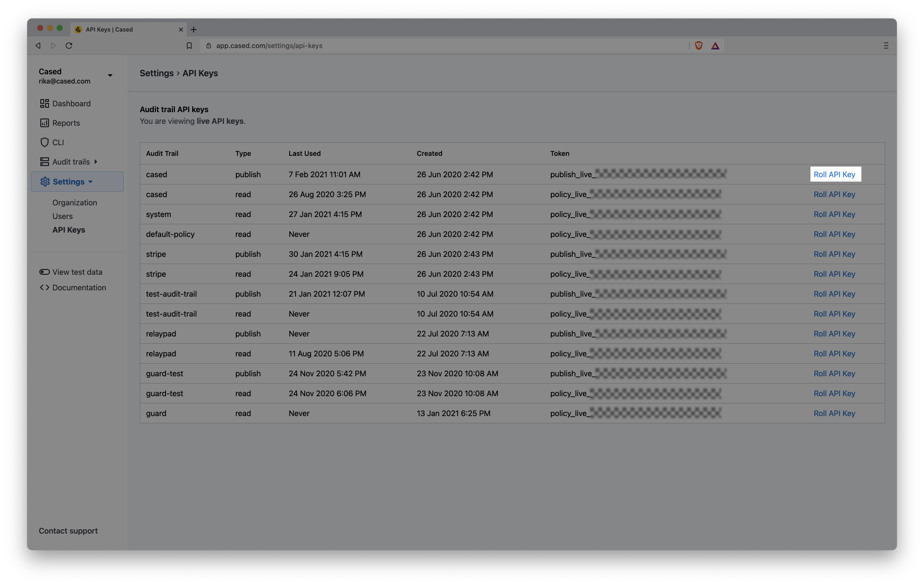924x586 pixels.
Task: Roll API Key for guard read
Action: point(835,413)
